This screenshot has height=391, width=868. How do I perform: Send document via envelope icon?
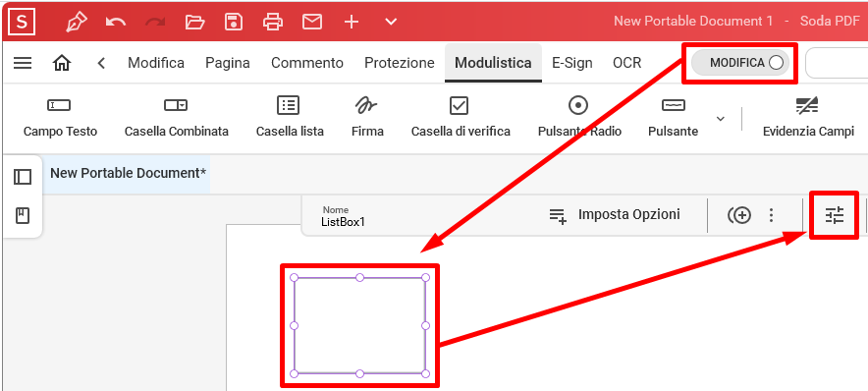click(x=312, y=22)
